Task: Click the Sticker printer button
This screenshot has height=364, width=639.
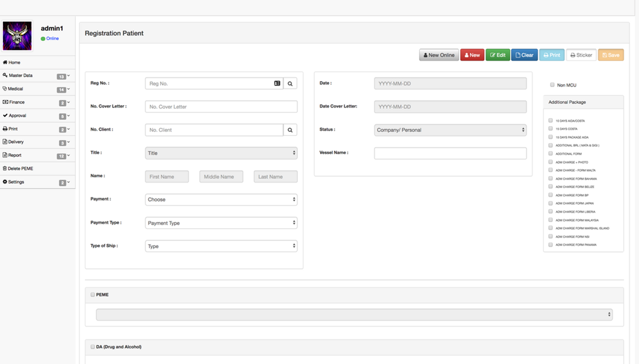Action: [x=581, y=55]
